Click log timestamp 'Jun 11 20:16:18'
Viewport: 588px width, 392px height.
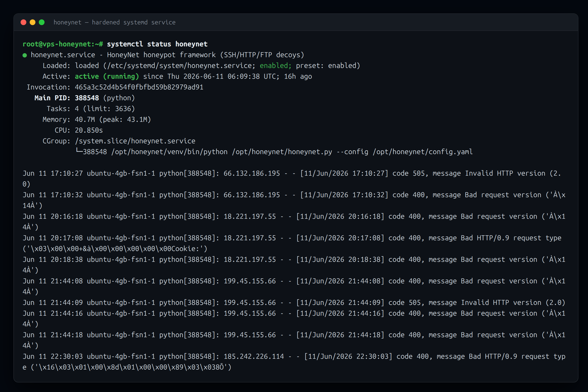click(x=53, y=216)
